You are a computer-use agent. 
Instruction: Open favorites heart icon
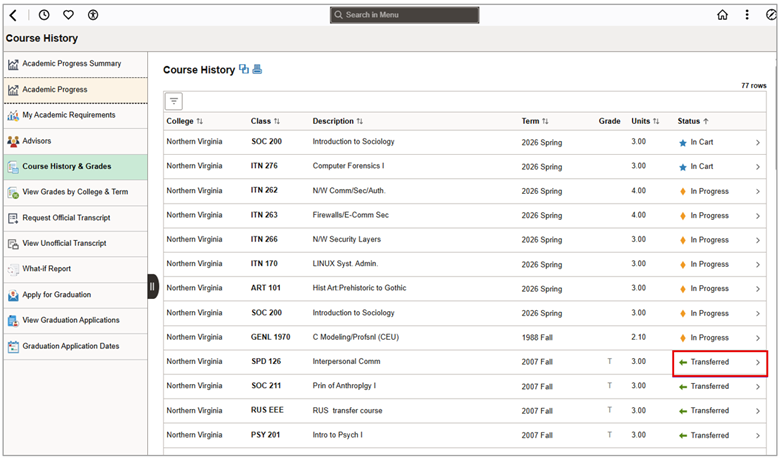68,15
